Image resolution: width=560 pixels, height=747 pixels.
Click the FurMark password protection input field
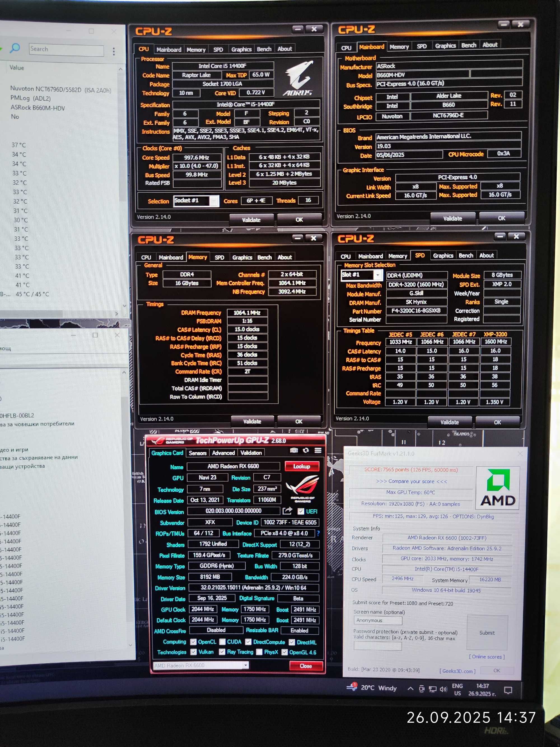pyautogui.click(x=378, y=646)
